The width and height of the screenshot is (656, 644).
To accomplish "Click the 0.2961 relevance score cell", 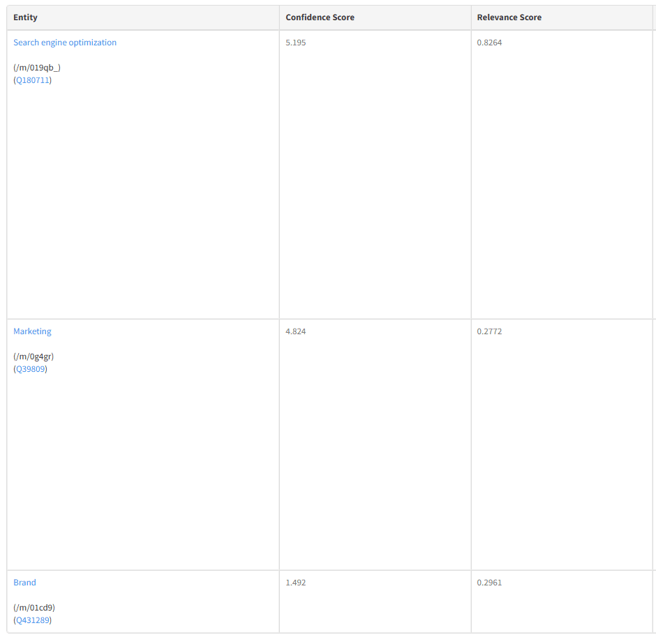I will coord(490,583).
